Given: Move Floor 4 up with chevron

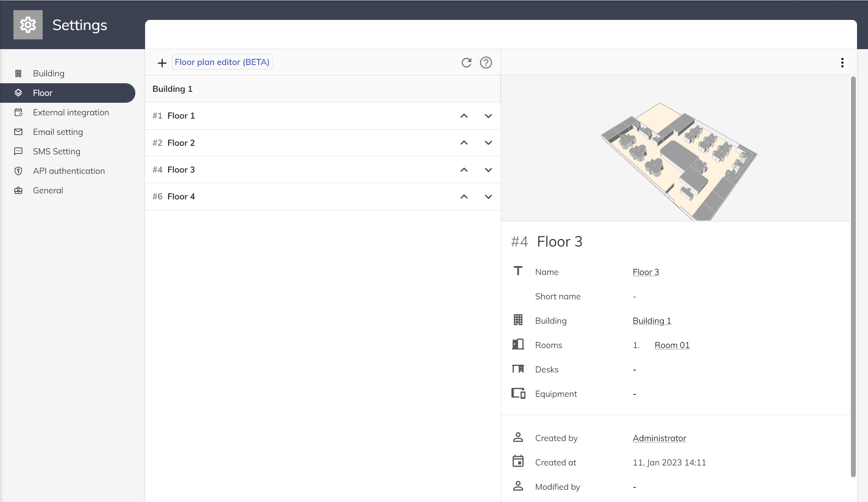Looking at the screenshot, I should 464,197.
